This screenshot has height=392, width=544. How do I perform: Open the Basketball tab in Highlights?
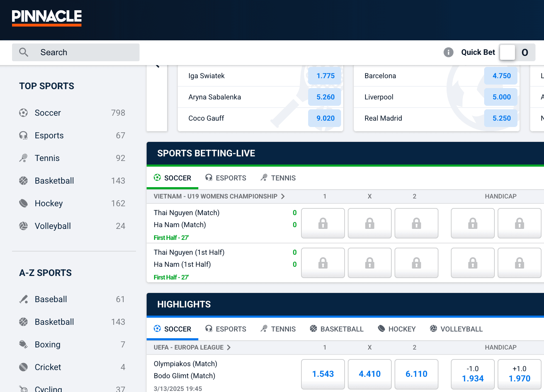336,329
